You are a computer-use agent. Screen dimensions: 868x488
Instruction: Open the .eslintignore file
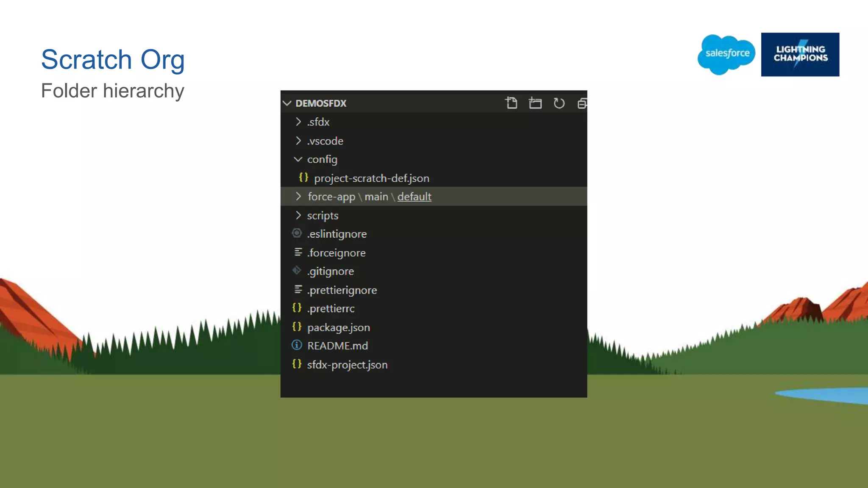tap(337, 234)
